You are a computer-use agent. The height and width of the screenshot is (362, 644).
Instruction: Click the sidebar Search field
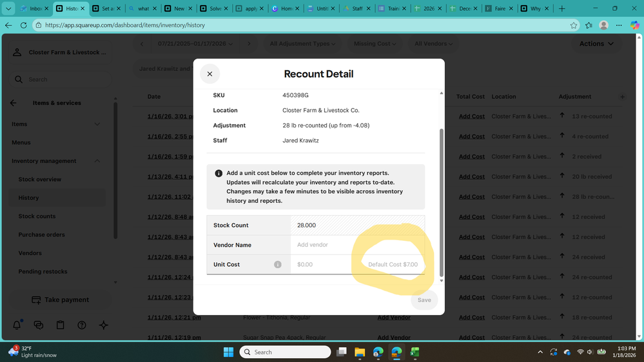[x=61, y=79]
